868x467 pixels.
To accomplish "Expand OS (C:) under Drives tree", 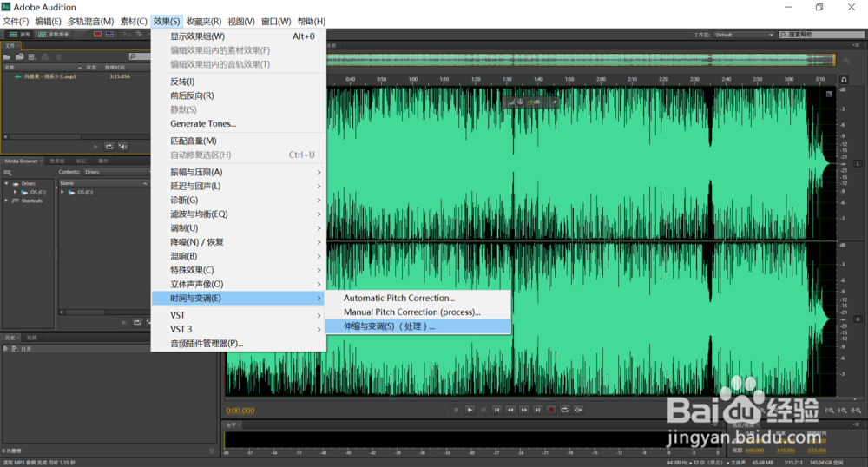I will 15,192.
